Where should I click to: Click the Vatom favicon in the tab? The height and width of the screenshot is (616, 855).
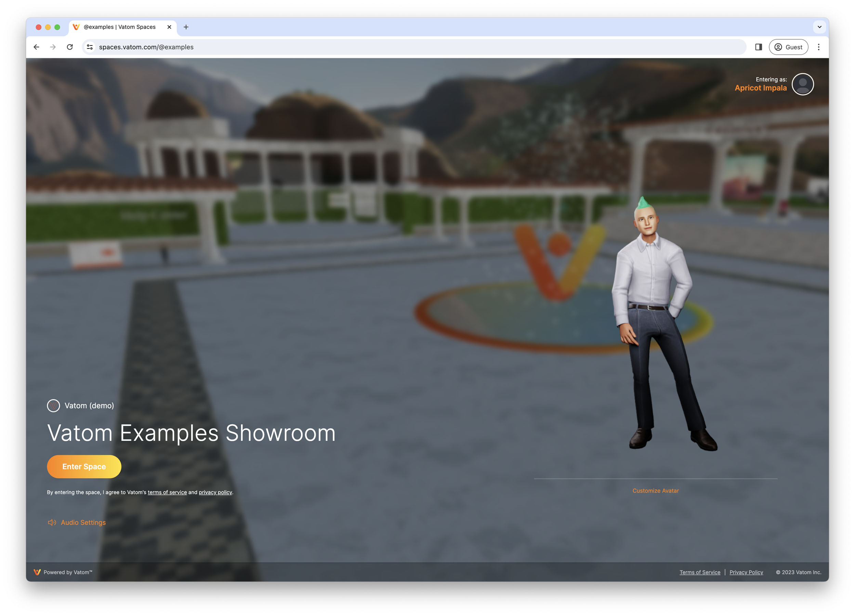(x=76, y=27)
